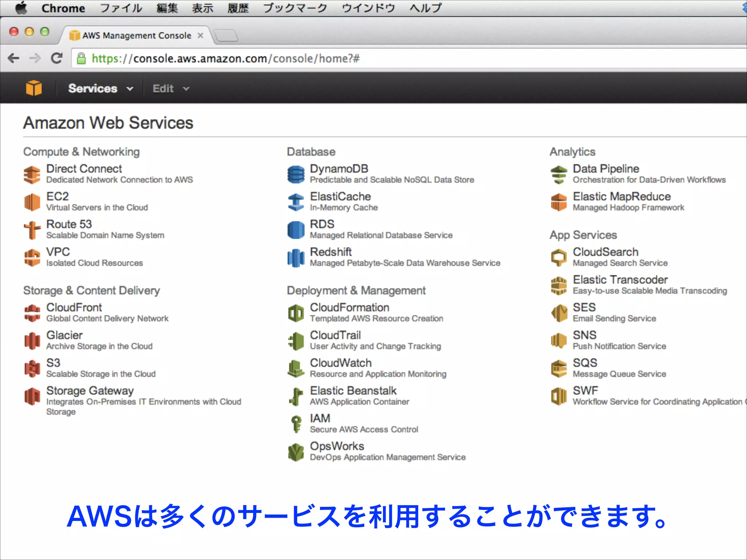Open a new browser tab

point(226,36)
